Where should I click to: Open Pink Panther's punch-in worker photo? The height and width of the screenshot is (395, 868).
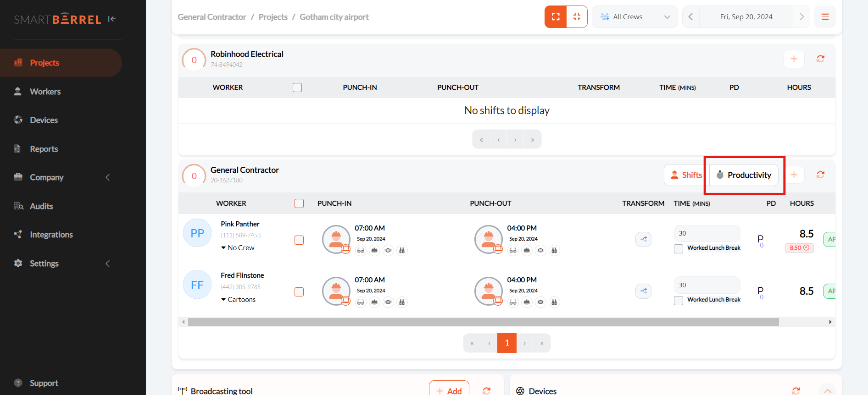(x=336, y=239)
